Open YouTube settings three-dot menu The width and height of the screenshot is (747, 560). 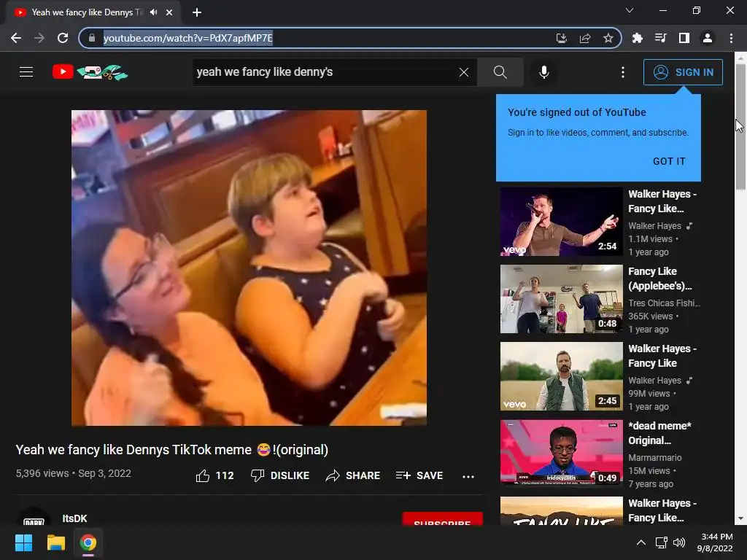[x=623, y=72]
